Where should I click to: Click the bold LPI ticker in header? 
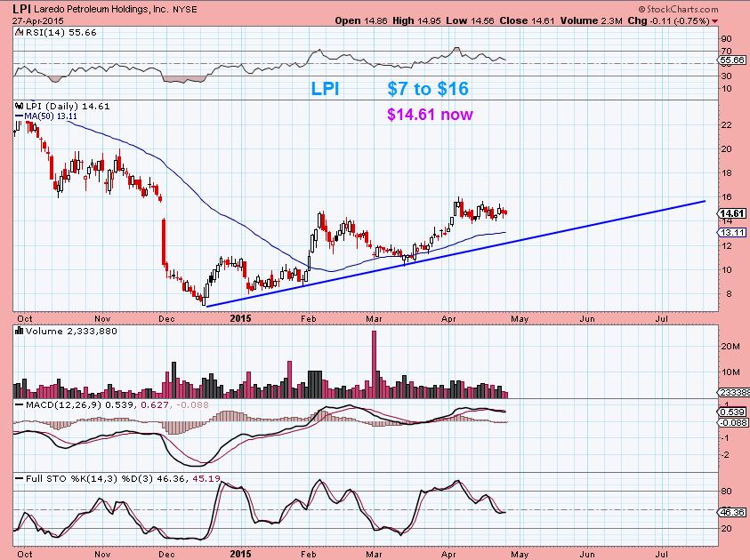tap(22, 9)
